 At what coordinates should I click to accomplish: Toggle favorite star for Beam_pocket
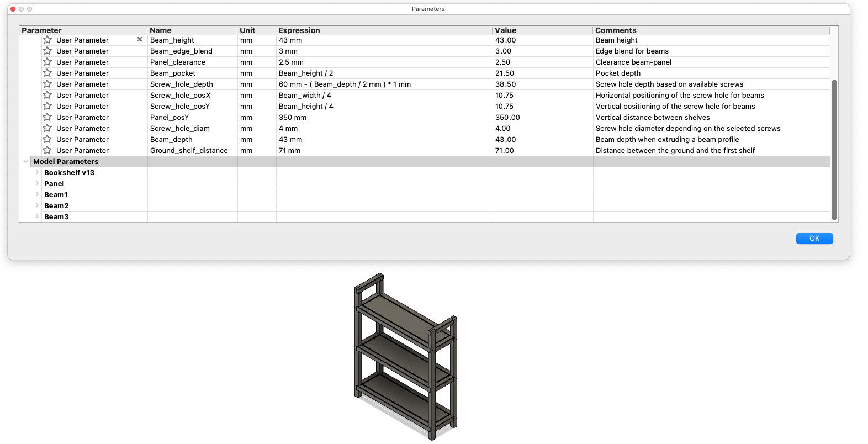(47, 73)
